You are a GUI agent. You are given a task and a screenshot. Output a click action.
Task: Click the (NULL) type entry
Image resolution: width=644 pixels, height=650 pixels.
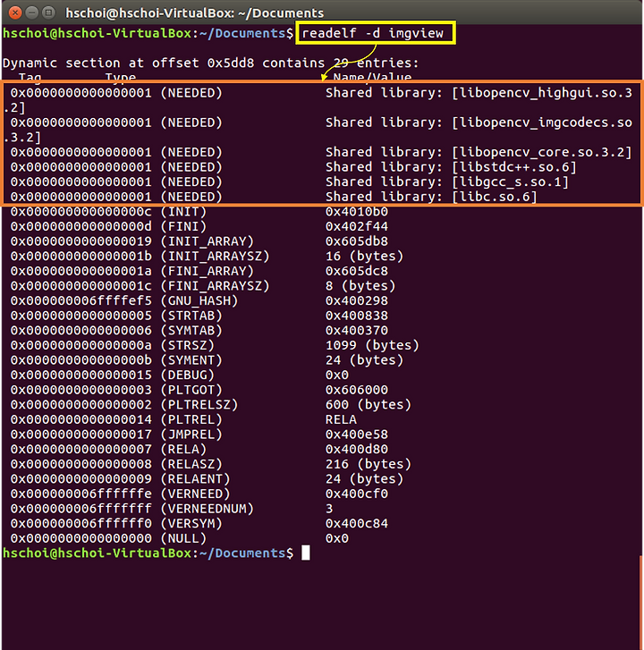[183, 538]
